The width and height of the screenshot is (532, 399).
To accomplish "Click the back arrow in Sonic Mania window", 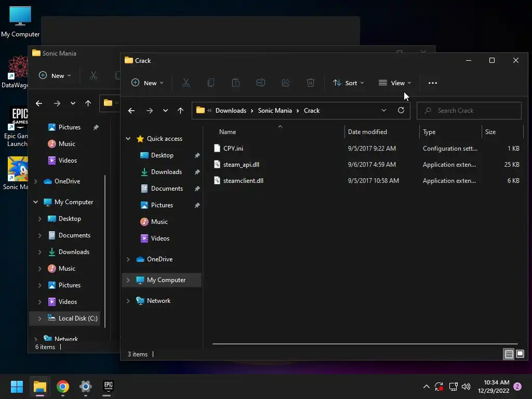I will [x=39, y=103].
